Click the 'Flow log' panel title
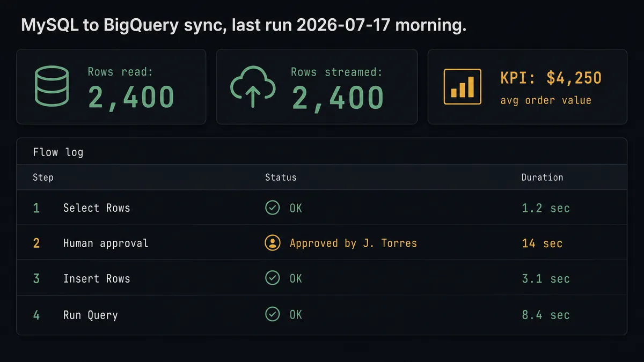644x362 pixels. 58,152
